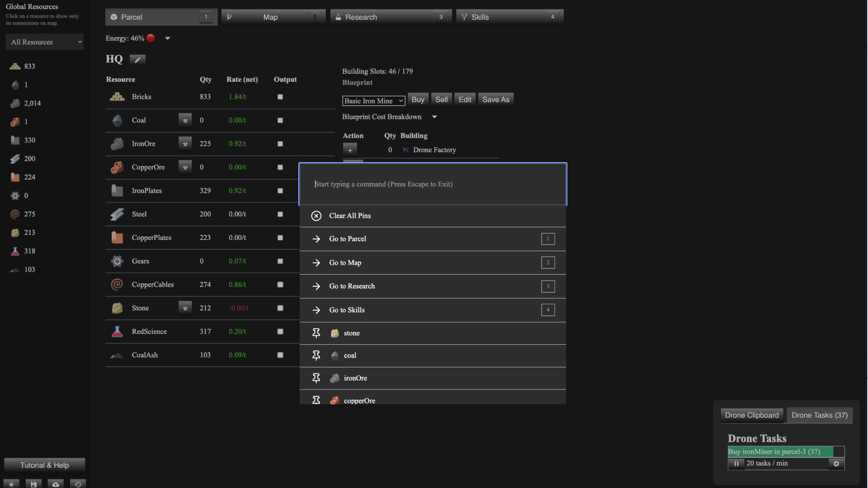
Task: Click the history restore icon
Action: [x=78, y=484]
